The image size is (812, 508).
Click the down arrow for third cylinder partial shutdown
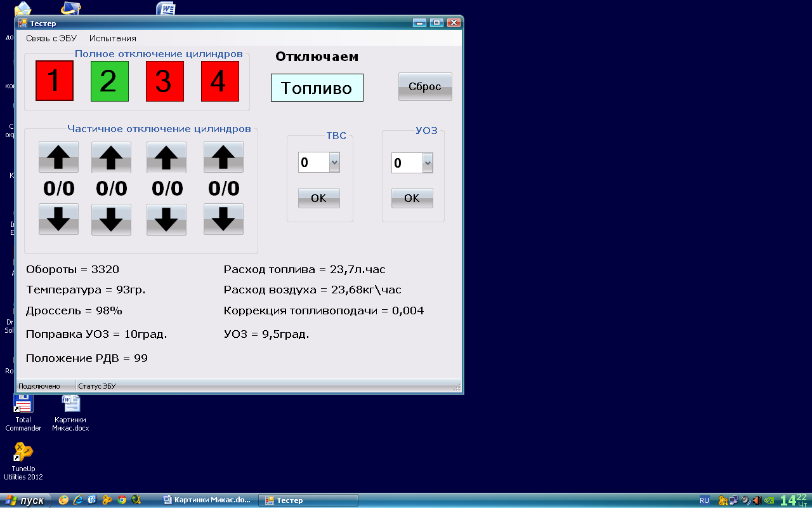(167, 219)
